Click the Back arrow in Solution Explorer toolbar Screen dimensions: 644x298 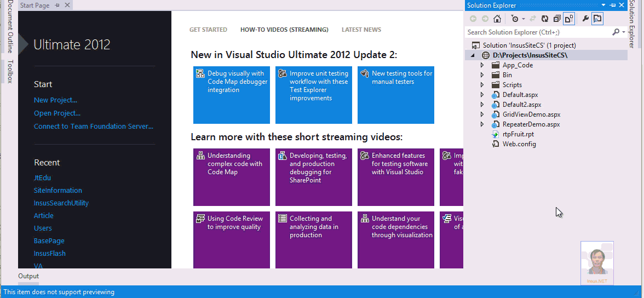(x=473, y=19)
